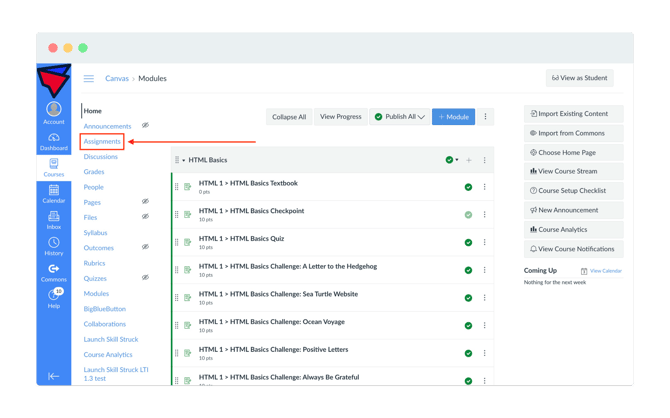Click the Collapse All button
Image resolution: width=670 pixels, height=418 pixels.
pos(289,117)
